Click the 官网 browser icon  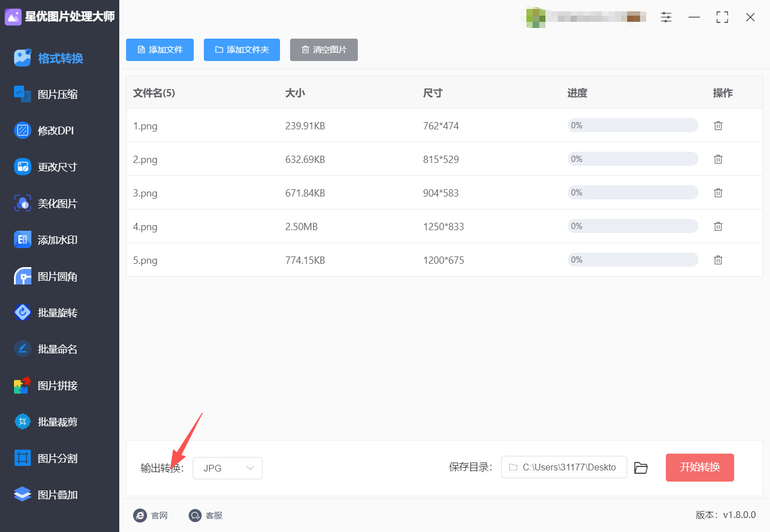coord(140,515)
